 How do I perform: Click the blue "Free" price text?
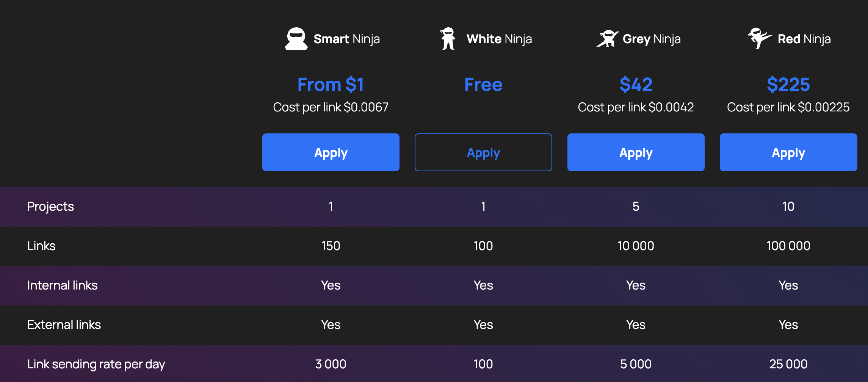[x=483, y=84]
